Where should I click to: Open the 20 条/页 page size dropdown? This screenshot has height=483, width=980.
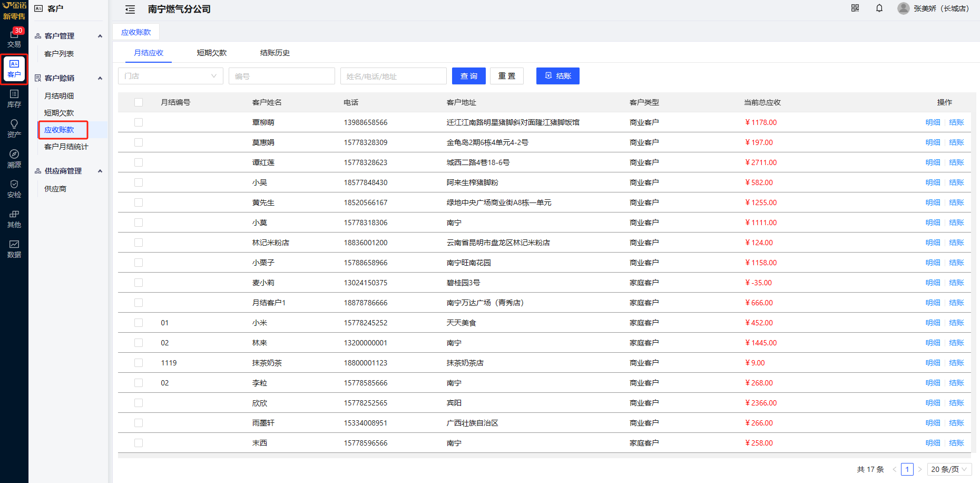click(x=949, y=469)
